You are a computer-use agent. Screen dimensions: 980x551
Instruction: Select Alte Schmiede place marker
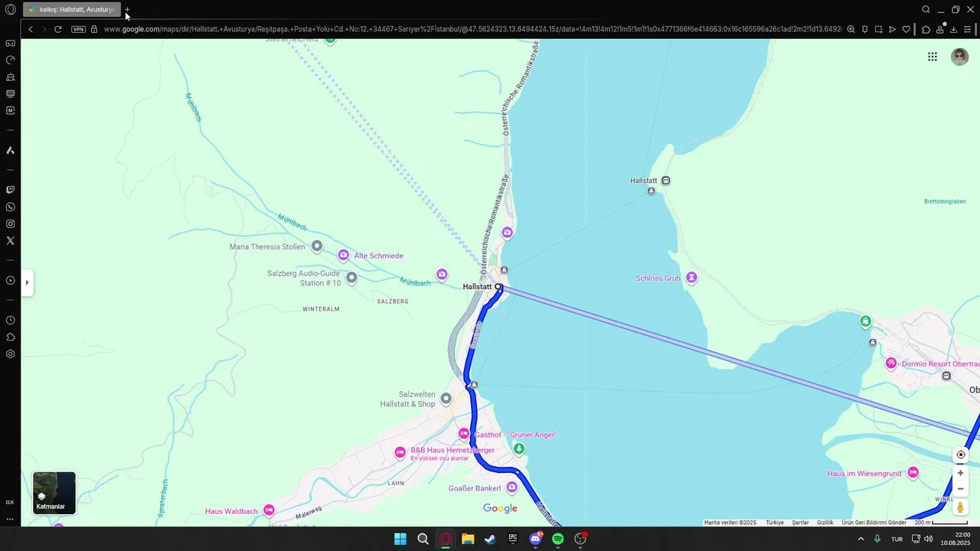[x=344, y=256]
